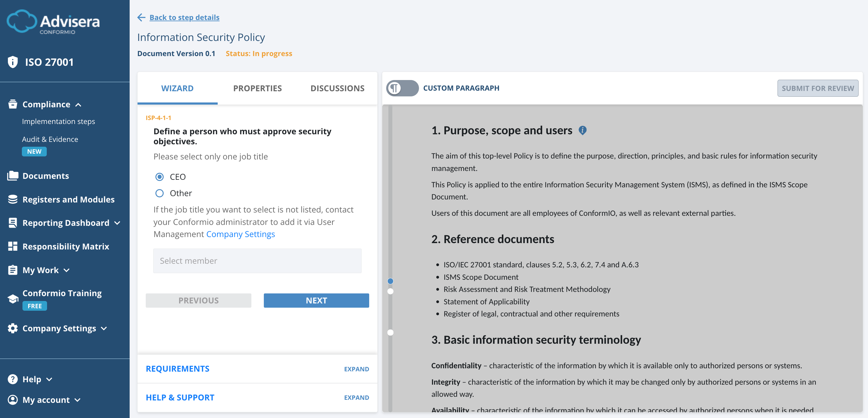
Task: Click the Conformio Training graduation cap icon
Action: click(12, 298)
